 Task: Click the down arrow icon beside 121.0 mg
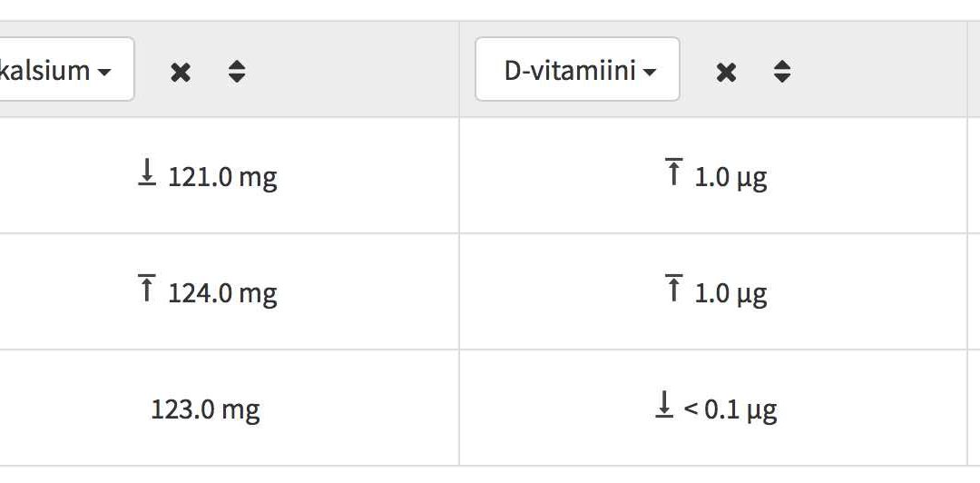point(147,172)
